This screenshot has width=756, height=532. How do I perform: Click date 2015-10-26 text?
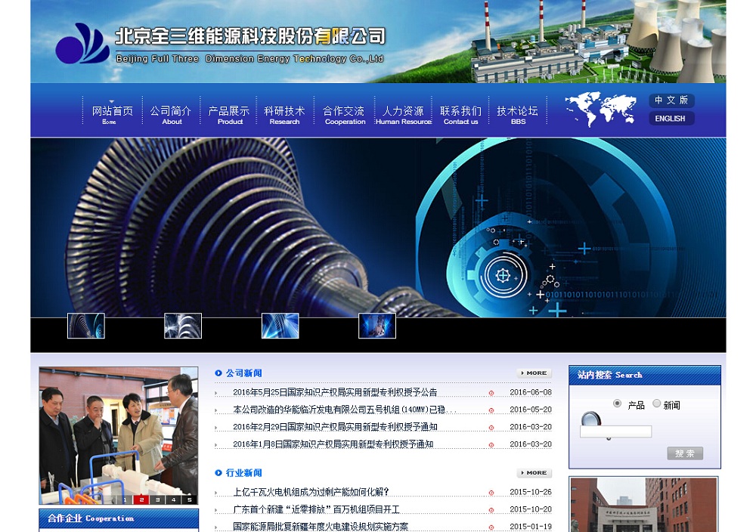click(531, 492)
